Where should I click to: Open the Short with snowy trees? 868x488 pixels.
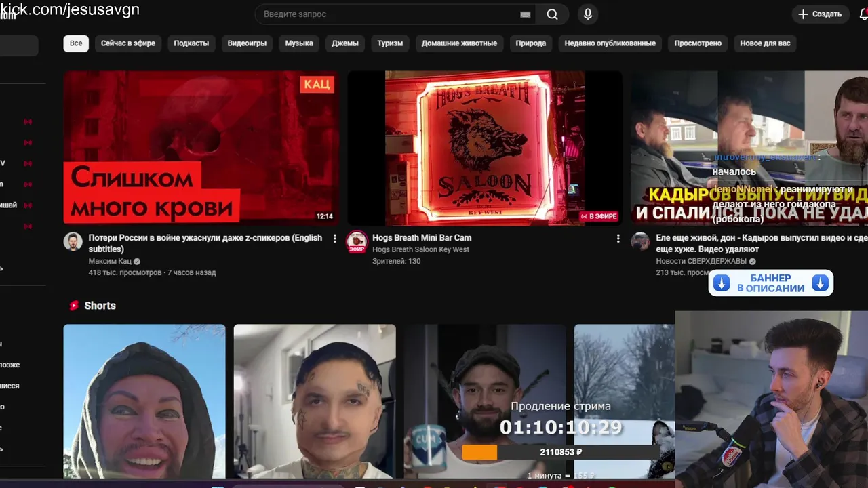tap(624, 401)
